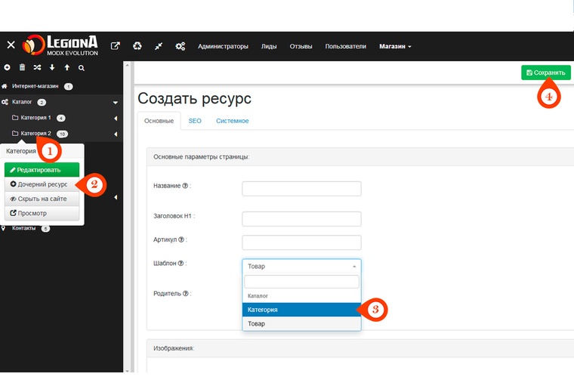Select Категория in the template list
Screen dimensions: 574x392
coord(301,310)
